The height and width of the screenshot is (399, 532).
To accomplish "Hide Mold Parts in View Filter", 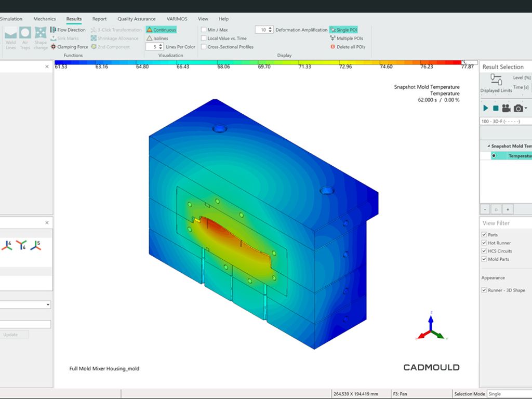I will coord(485,259).
